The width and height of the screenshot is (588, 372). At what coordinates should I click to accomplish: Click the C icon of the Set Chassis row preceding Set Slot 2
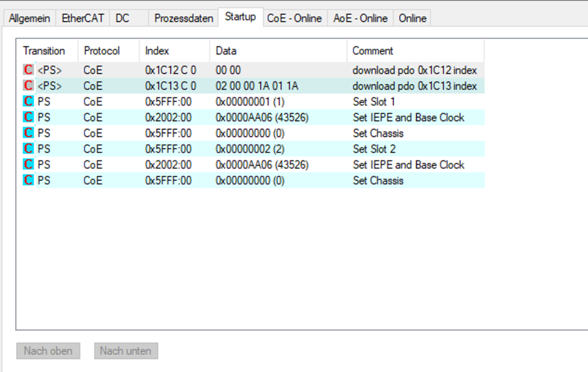(28, 133)
